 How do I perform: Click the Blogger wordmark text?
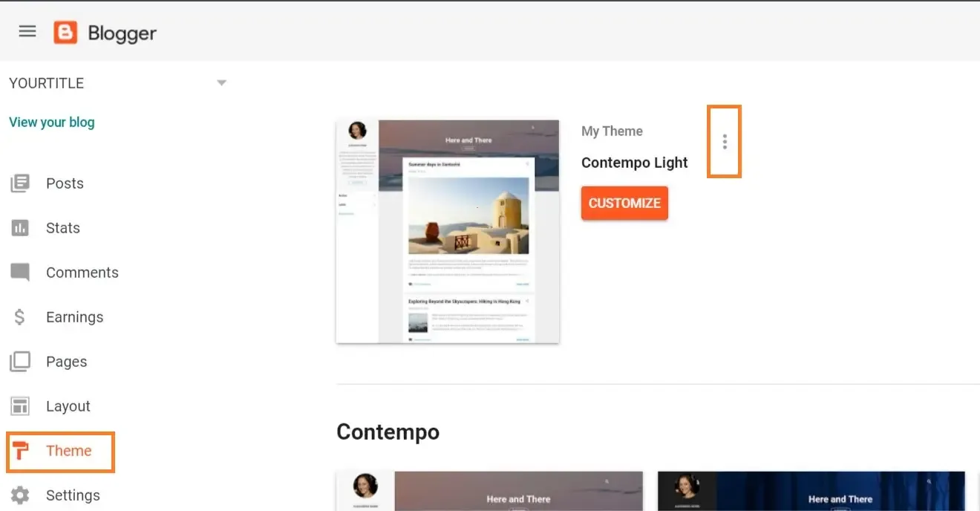coord(122,33)
